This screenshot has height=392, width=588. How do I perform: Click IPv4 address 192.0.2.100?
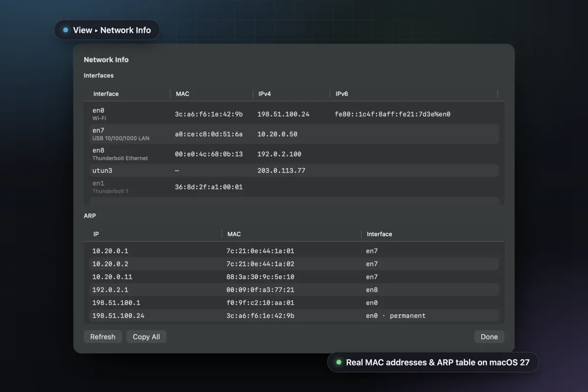279,154
